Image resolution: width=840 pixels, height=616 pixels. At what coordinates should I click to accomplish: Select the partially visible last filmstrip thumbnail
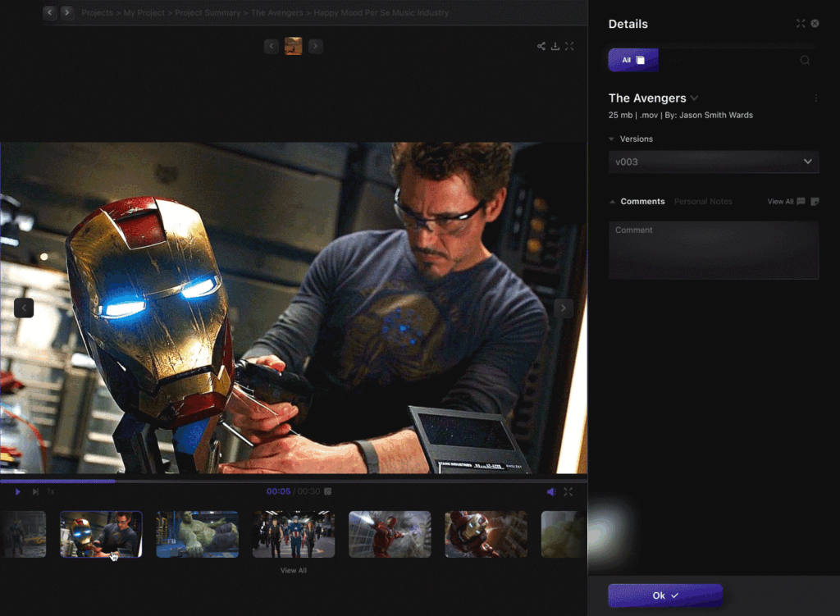click(x=564, y=534)
